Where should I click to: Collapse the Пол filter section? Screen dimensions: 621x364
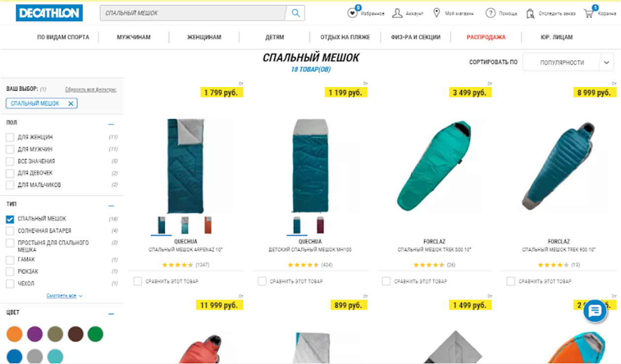coord(111,124)
